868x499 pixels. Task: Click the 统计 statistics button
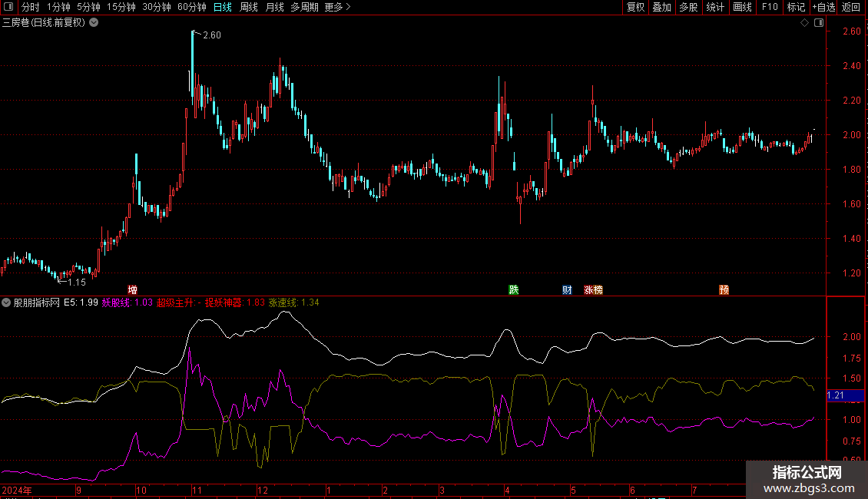tap(715, 7)
